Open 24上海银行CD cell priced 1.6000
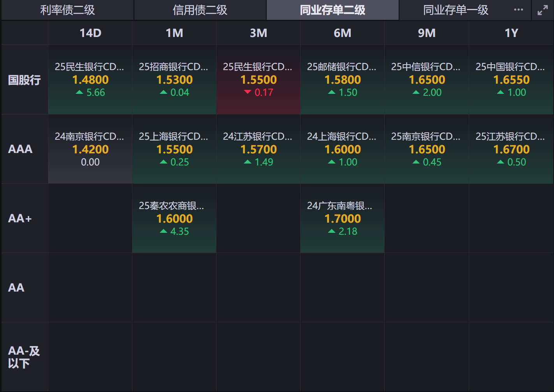Viewport: 554px width, 392px height. [343, 149]
